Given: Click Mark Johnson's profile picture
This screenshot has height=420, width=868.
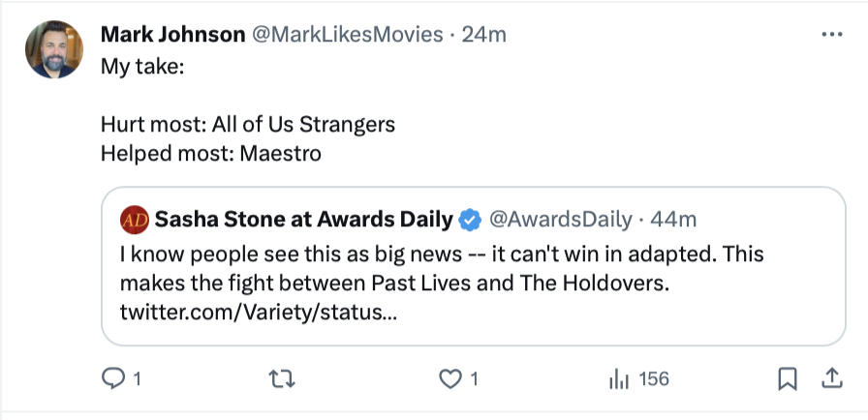Looking at the screenshot, I should 54,49.
